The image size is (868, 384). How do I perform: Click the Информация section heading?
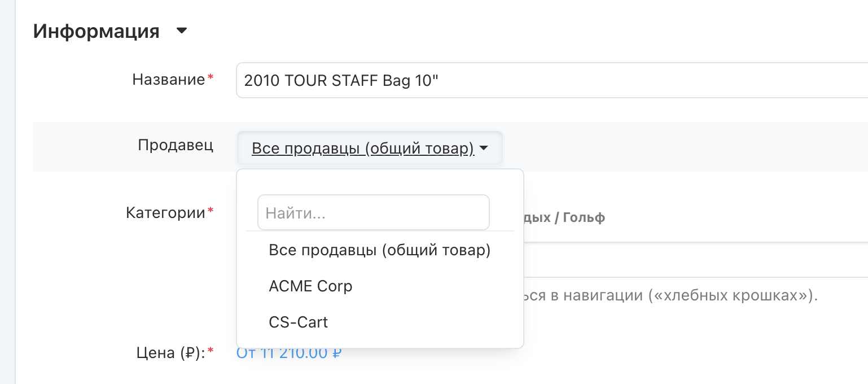[96, 31]
